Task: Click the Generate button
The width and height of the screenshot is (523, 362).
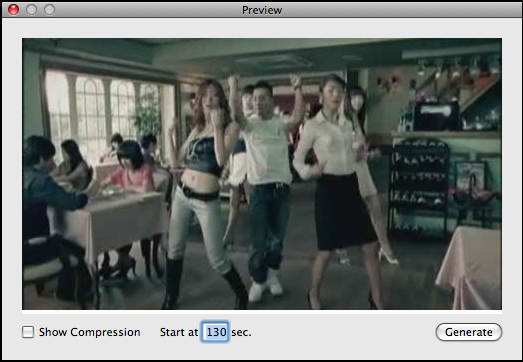Action: 469,332
